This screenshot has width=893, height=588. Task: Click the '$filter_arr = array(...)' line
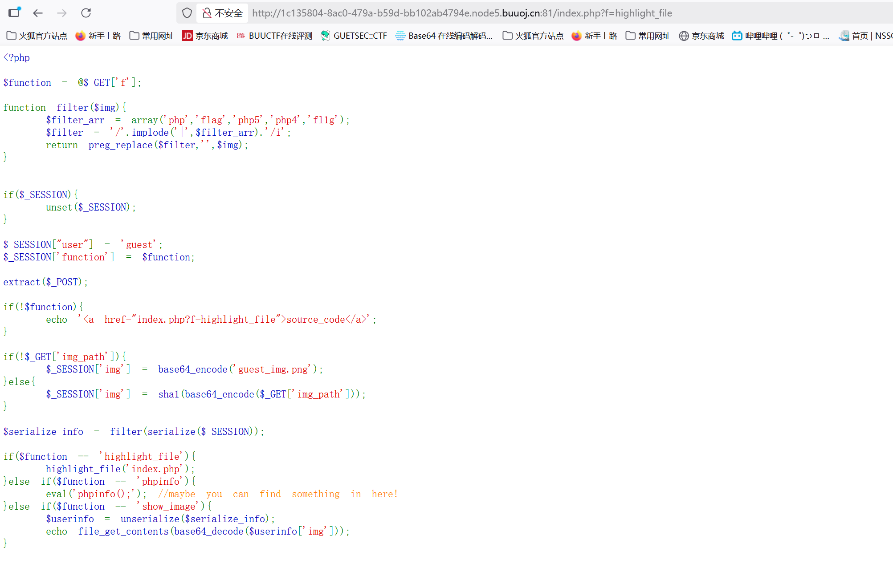[x=198, y=120]
